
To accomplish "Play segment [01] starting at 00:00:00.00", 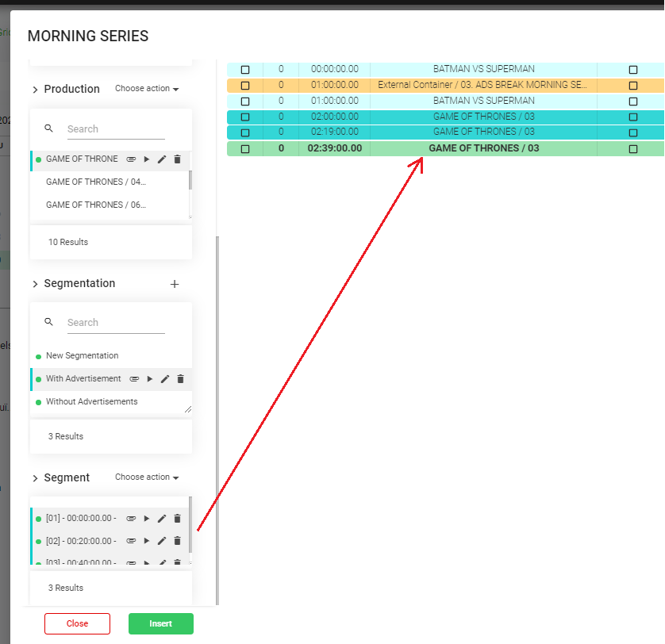I will (x=147, y=519).
